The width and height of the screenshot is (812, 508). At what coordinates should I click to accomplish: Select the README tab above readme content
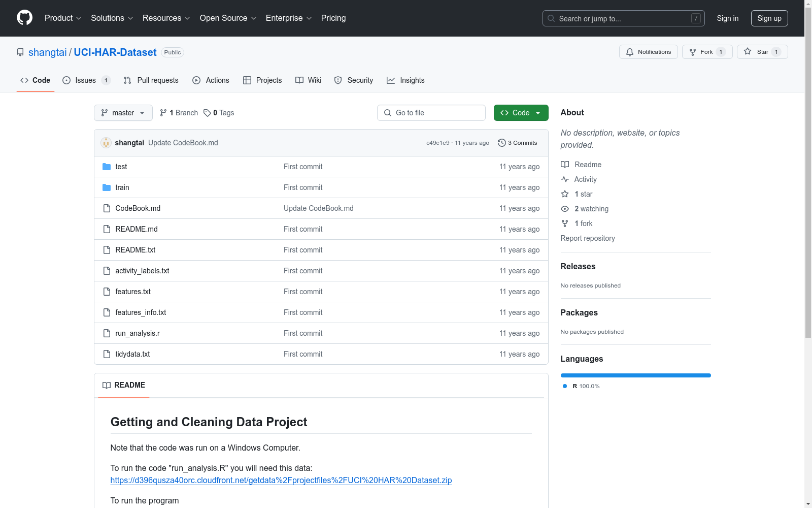click(124, 385)
